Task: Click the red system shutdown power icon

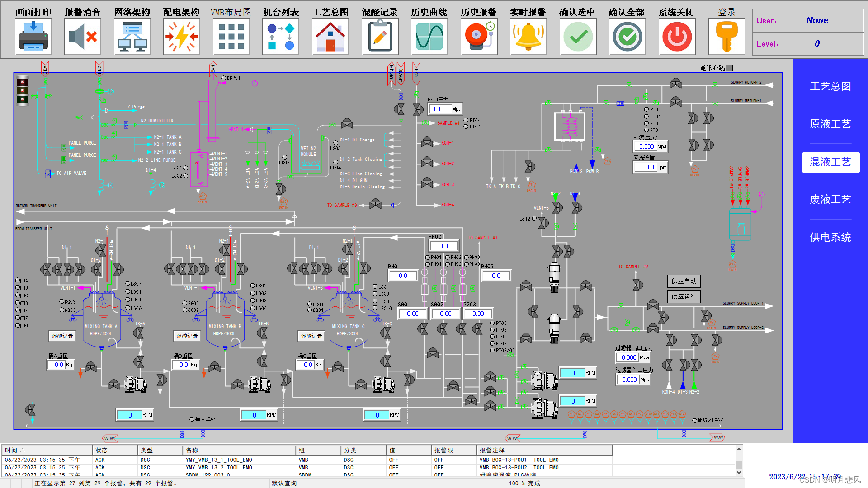Action: pos(677,37)
